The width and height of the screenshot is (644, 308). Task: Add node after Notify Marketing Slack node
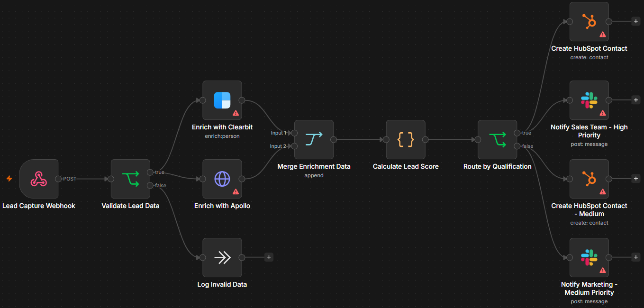[x=636, y=257]
